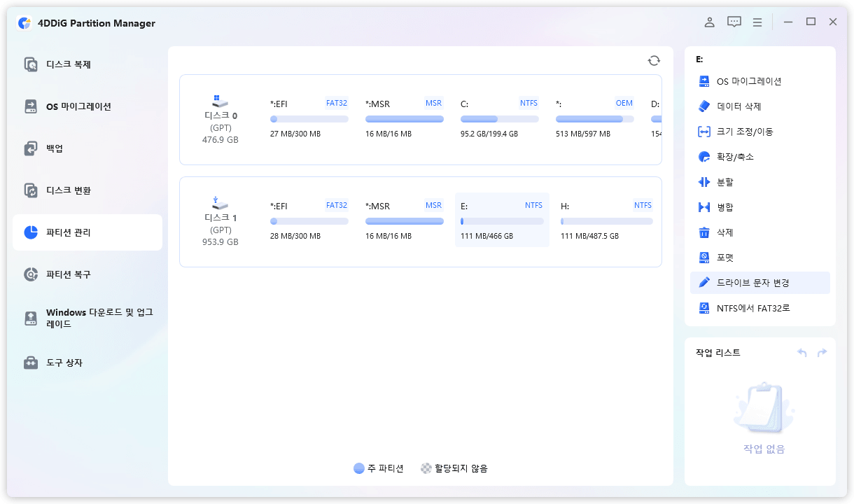Viewport: 854px width, 504px height.
Task: Open the hamburger menu in title bar
Action: click(757, 22)
